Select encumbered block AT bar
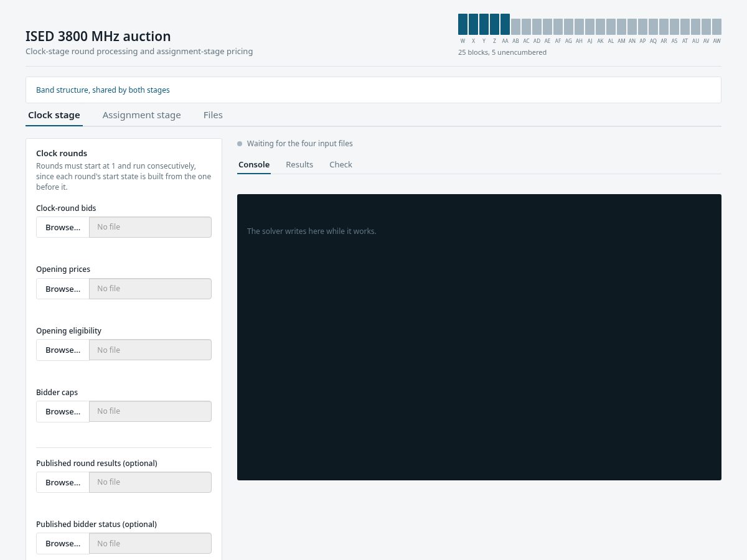 coord(685,27)
